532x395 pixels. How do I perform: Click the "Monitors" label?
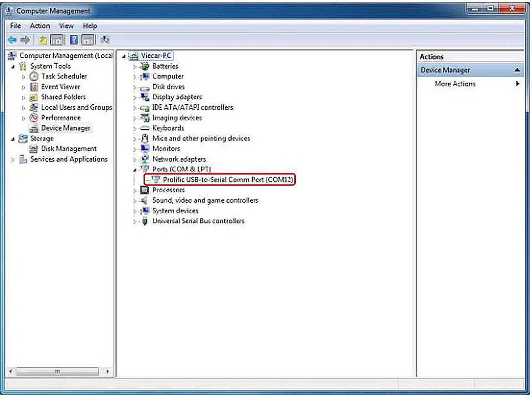tap(166, 149)
